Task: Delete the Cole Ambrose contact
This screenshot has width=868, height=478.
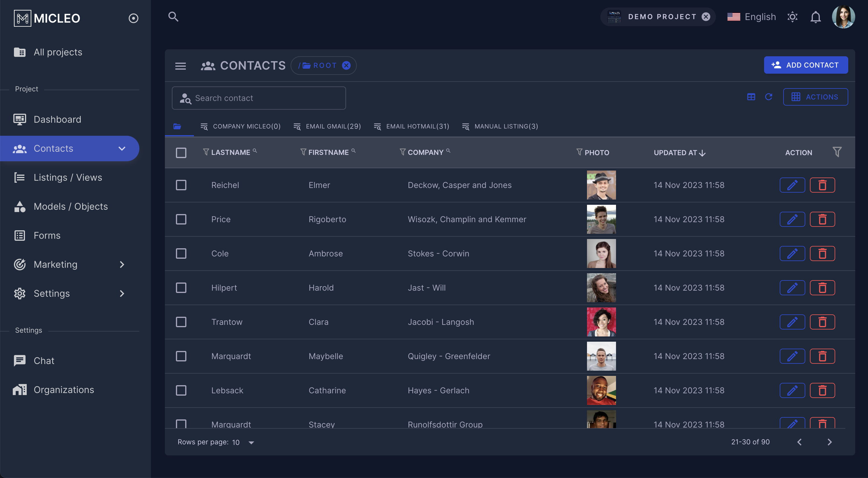Action: click(x=822, y=254)
